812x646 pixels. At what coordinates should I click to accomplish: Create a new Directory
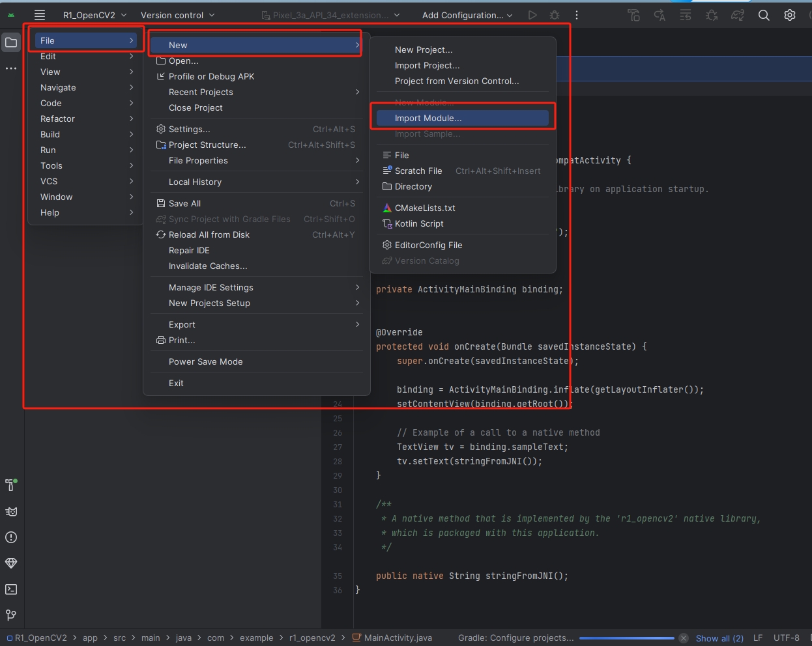point(463,186)
